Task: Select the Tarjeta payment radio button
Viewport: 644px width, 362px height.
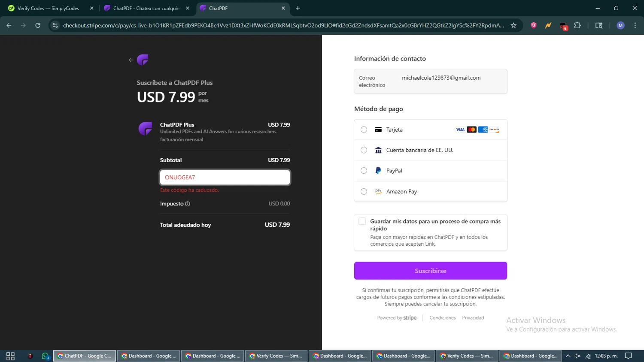Action: click(364, 130)
